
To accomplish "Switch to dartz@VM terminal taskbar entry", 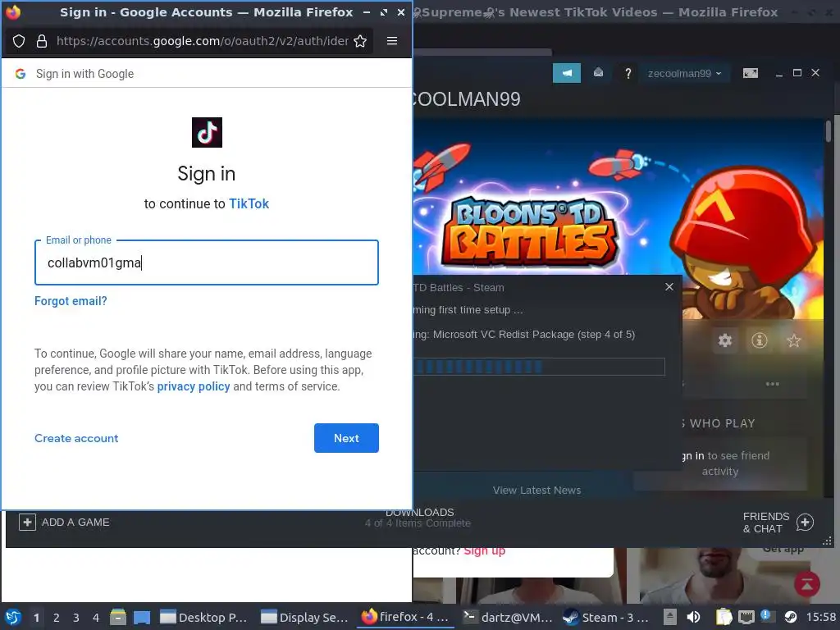I will pyautogui.click(x=507, y=617).
